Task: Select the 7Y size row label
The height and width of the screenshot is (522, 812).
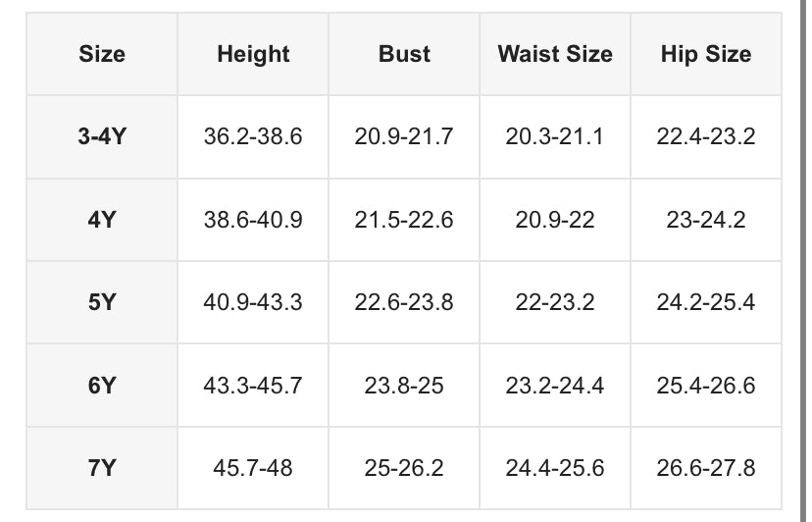Action: (102, 468)
